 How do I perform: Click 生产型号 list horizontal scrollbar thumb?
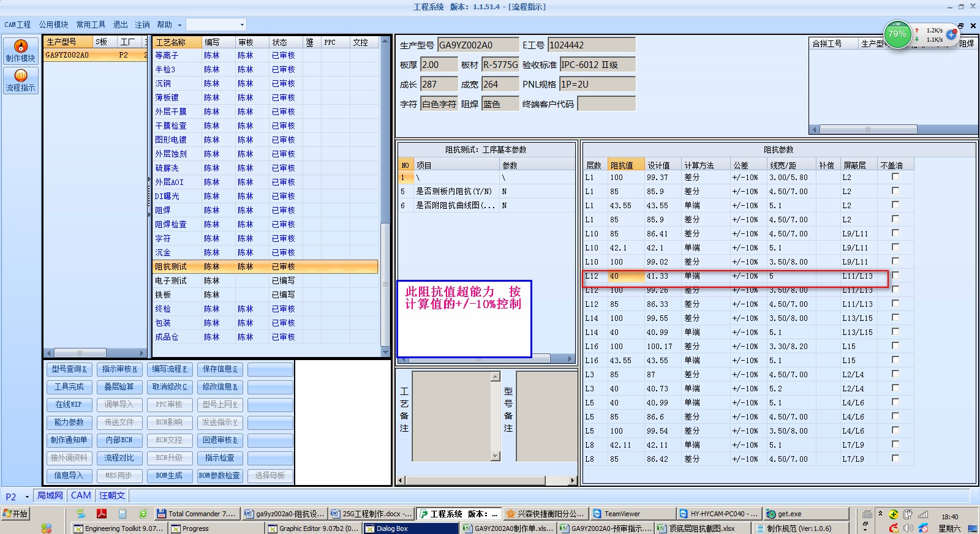(79, 353)
